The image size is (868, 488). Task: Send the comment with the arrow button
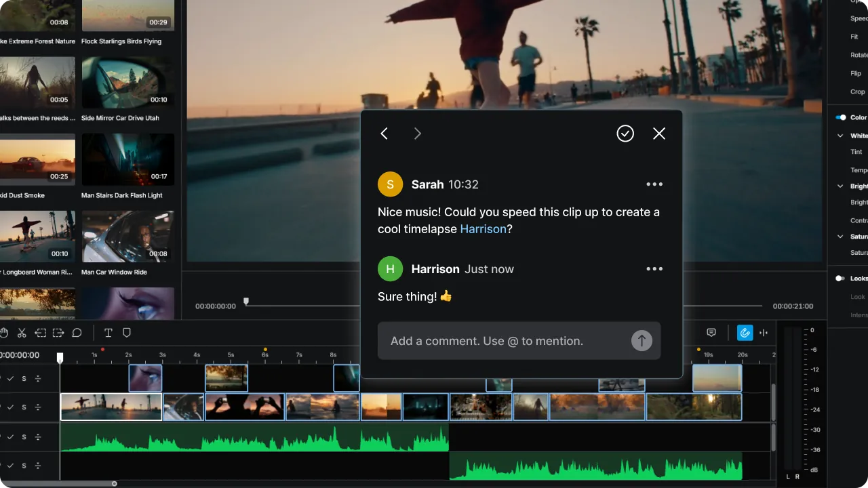pyautogui.click(x=642, y=340)
